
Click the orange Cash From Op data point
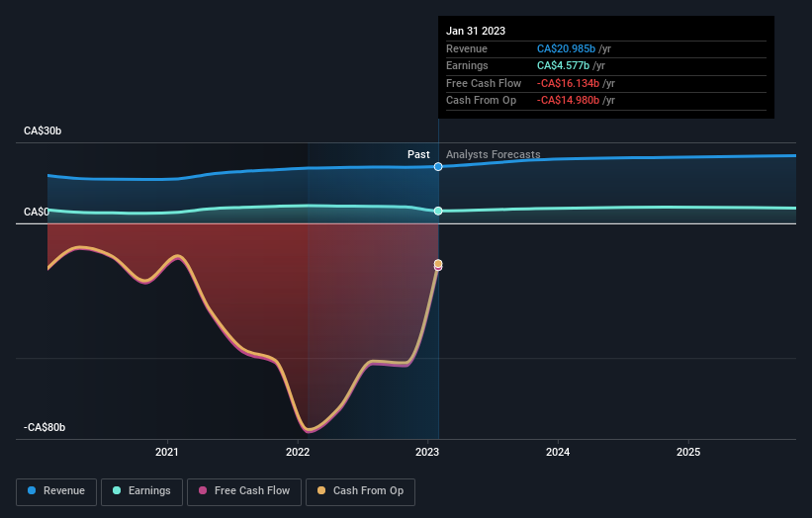[x=438, y=263]
